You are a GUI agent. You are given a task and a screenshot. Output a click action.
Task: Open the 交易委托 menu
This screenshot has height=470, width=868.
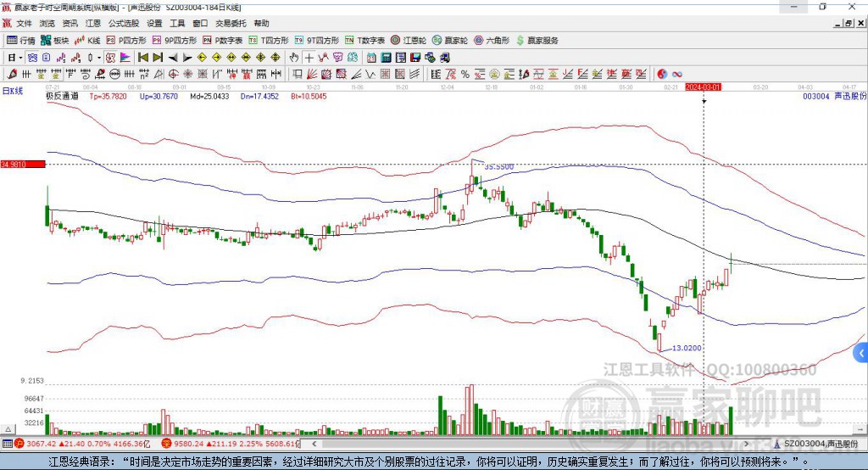point(231,23)
